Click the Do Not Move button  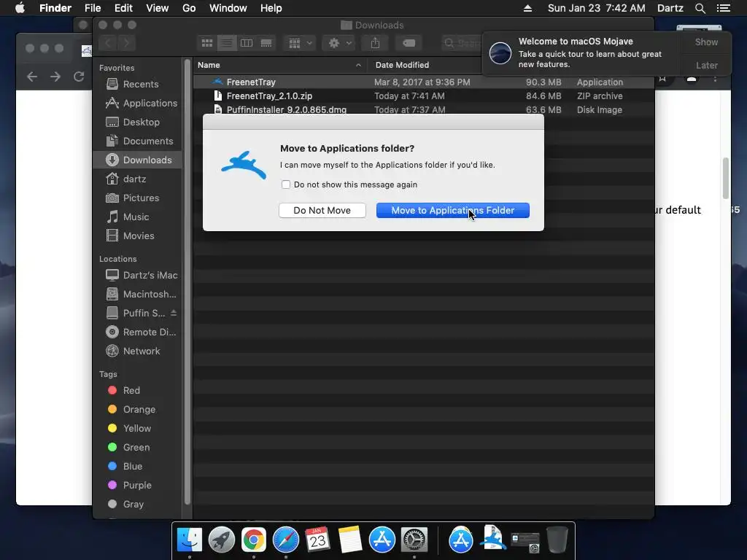[322, 211]
